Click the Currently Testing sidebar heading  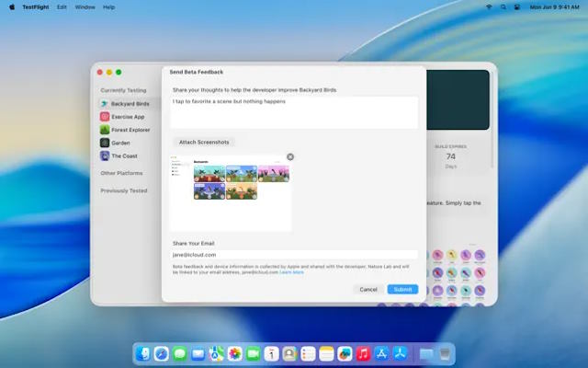coord(123,90)
